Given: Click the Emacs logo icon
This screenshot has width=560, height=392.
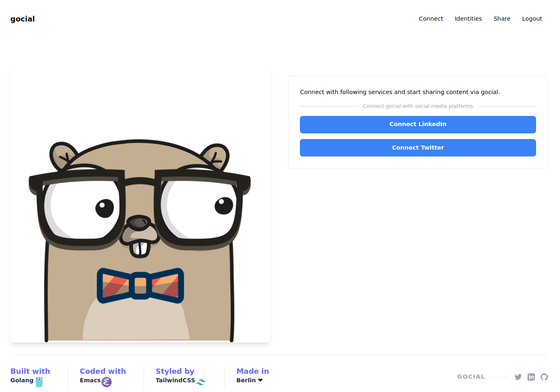Looking at the screenshot, I should 106,382.
